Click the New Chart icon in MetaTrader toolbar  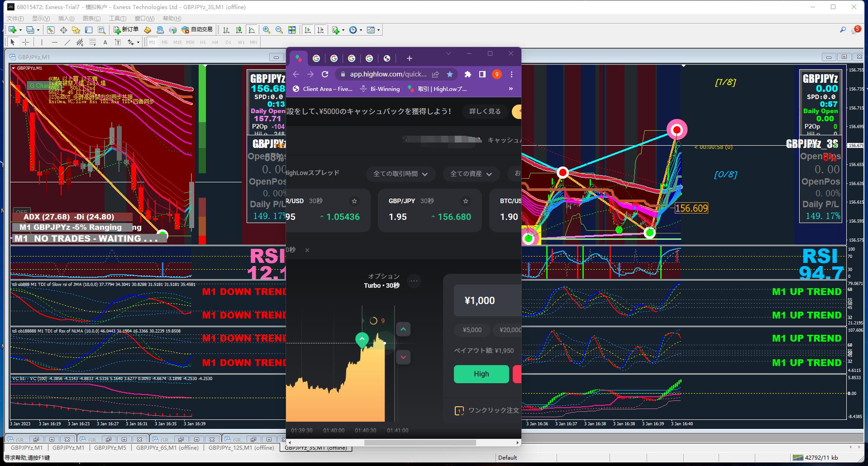(x=12, y=30)
